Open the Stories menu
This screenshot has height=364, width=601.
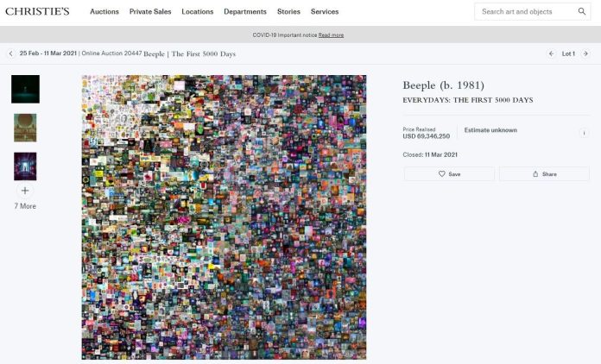tap(288, 12)
